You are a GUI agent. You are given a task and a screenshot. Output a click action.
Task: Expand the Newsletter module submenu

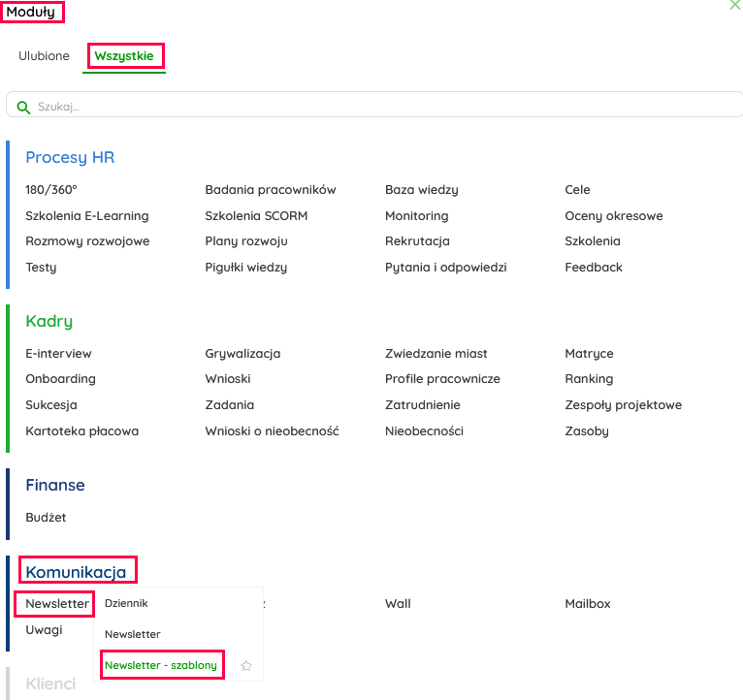point(56,604)
